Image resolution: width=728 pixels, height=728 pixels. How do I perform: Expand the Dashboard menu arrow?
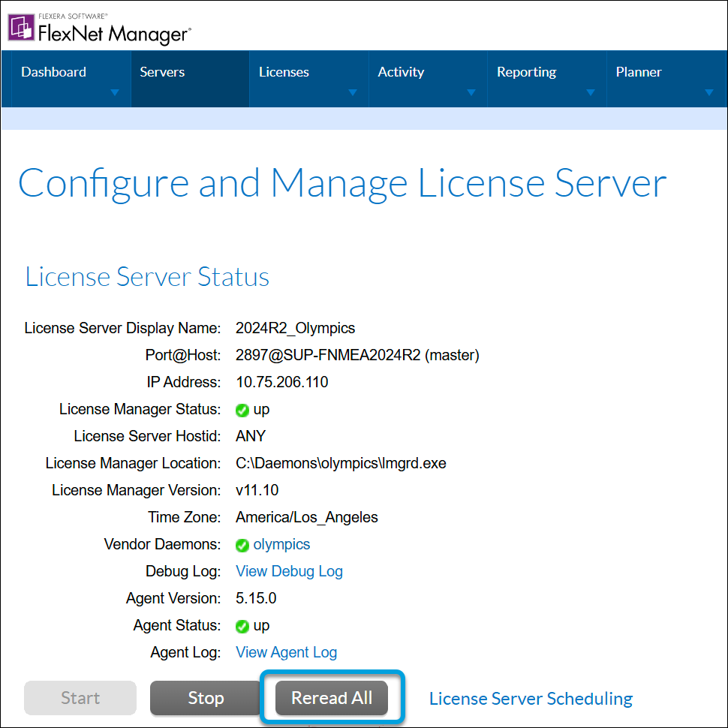click(x=115, y=92)
